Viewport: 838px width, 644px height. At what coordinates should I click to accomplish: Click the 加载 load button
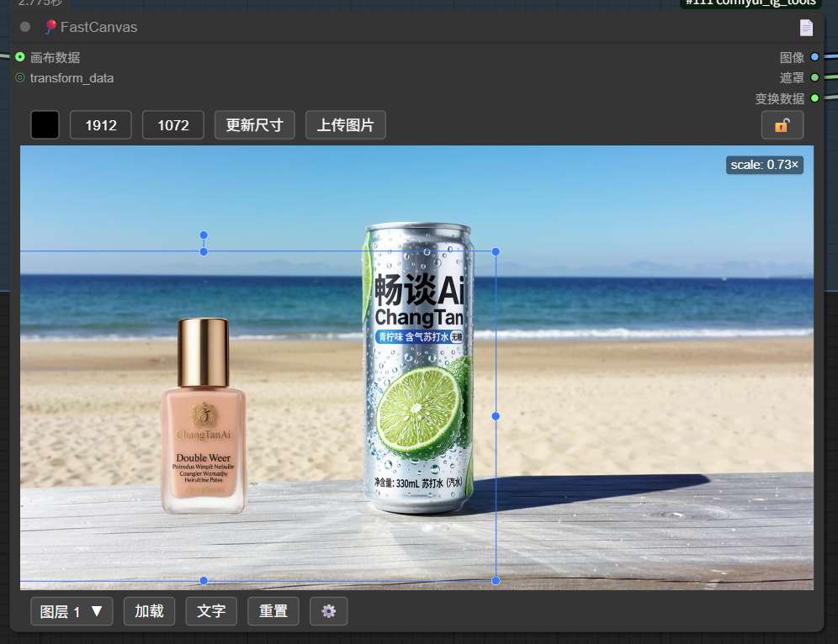(x=149, y=611)
